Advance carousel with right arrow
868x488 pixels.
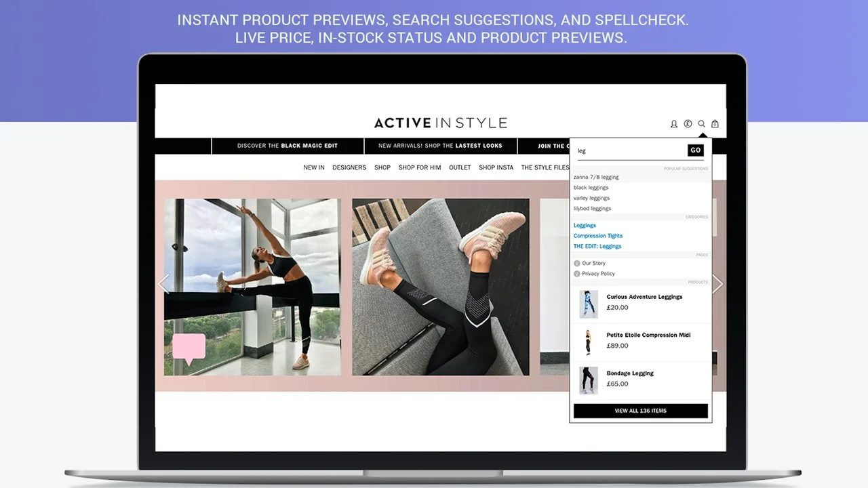pos(718,284)
